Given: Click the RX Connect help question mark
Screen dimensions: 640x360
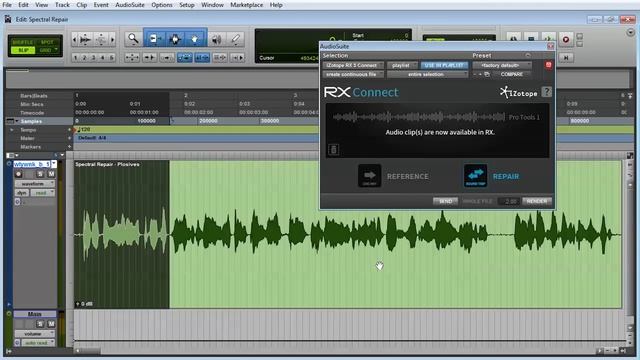Looking at the screenshot, I should pyautogui.click(x=547, y=92).
